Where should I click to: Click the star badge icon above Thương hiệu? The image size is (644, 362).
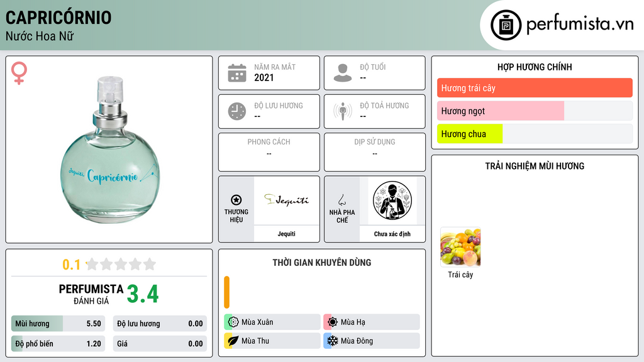pyautogui.click(x=236, y=200)
